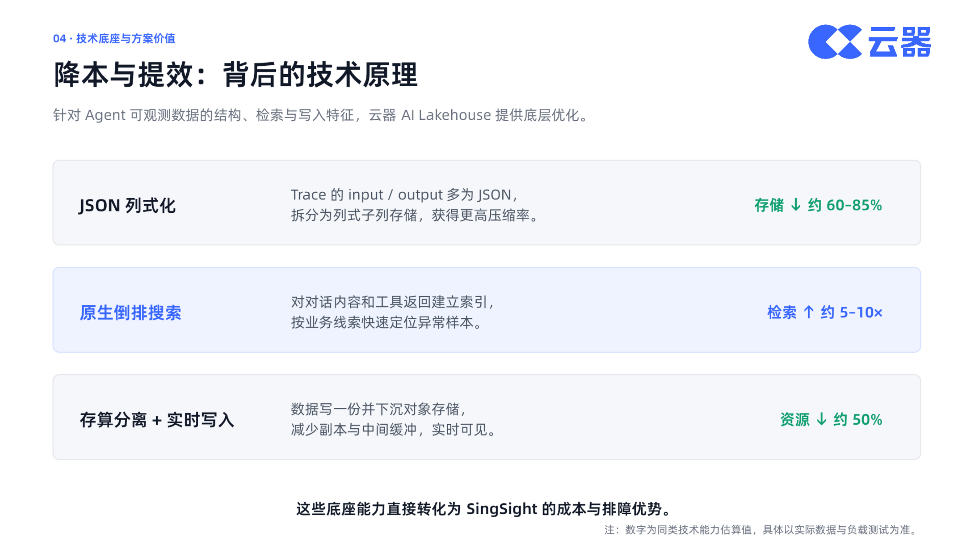This screenshot has height=551, width=980.
Task: Click the footnote starting with 注：数字为同类技术
Action: point(761,530)
